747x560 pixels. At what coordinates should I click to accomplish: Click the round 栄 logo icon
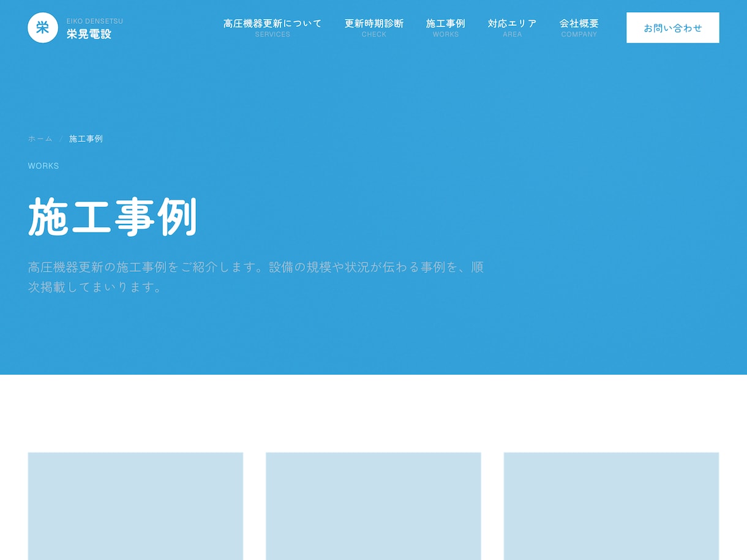pyautogui.click(x=43, y=28)
